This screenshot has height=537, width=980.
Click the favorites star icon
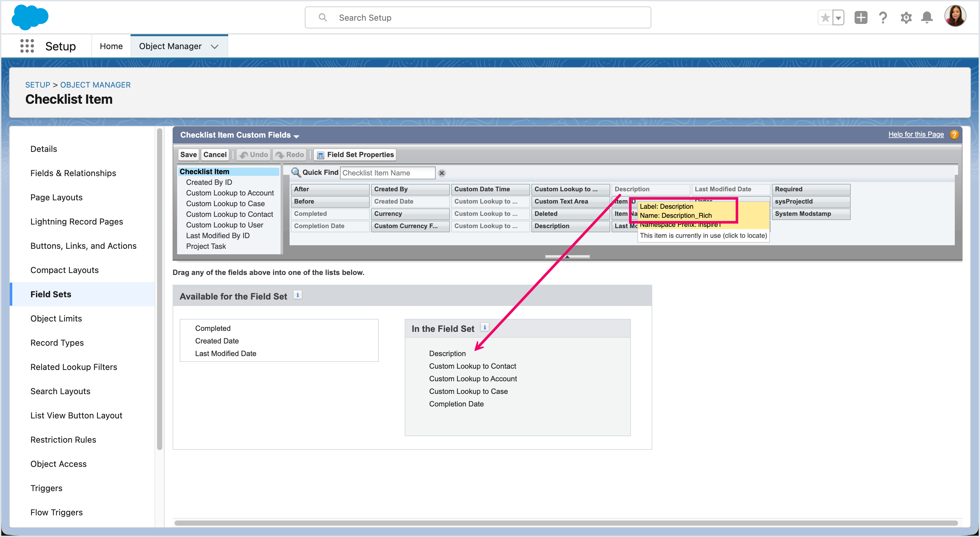(825, 17)
